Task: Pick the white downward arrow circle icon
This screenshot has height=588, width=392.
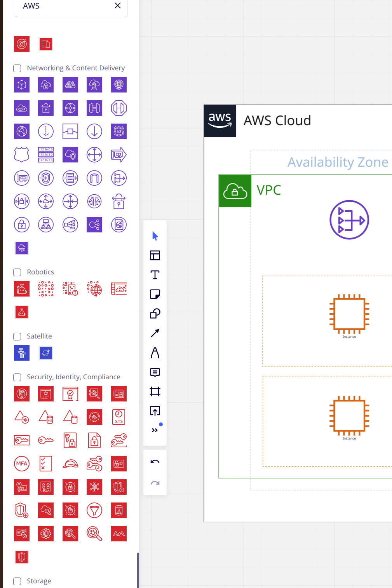Action: (x=94, y=131)
